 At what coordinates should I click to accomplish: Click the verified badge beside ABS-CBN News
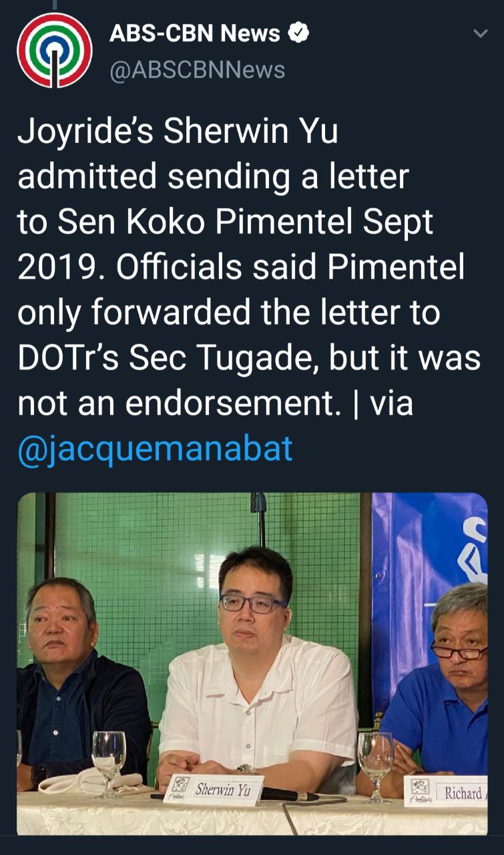tap(298, 32)
